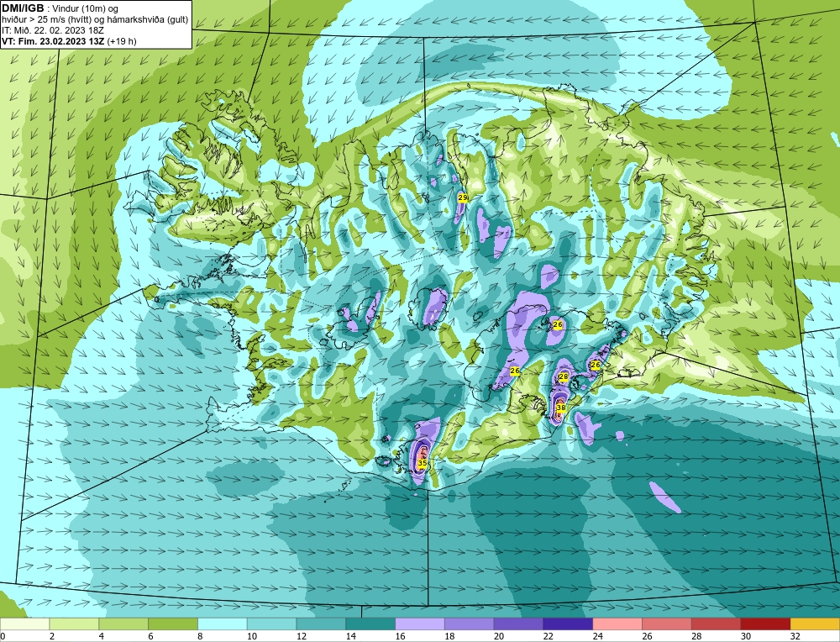Image resolution: width=840 pixels, height=642 pixels.
Task: Choose the light turquoise 10–12 legend swatch
Action: pyautogui.click(x=271, y=624)
